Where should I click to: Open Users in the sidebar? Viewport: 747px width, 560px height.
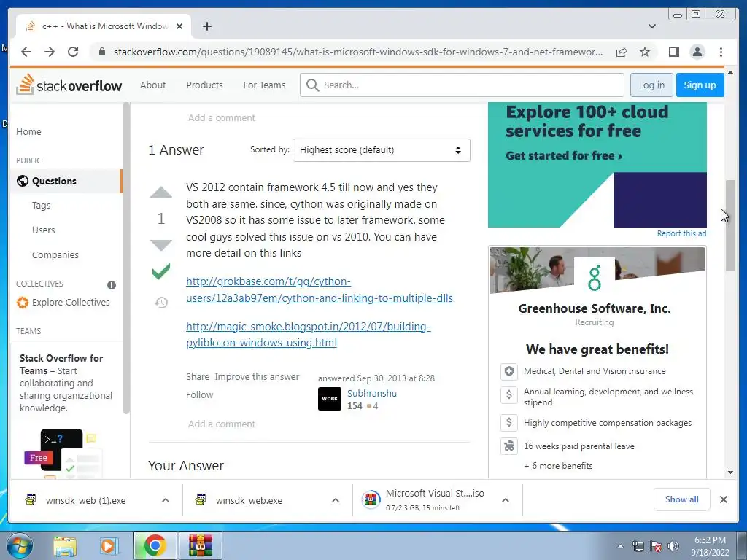click(43, 230)
